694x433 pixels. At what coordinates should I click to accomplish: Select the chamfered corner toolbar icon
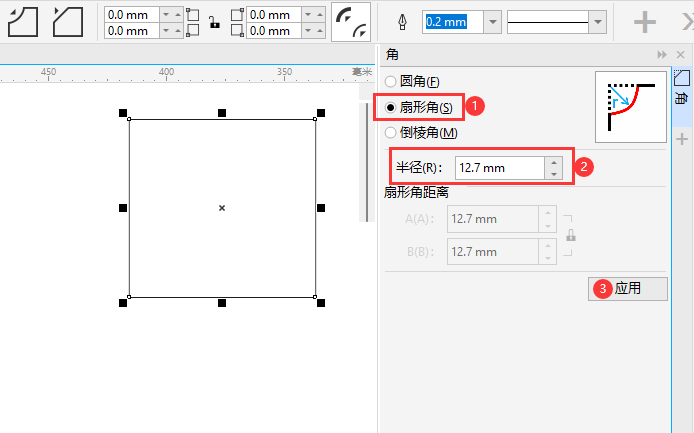68,22
